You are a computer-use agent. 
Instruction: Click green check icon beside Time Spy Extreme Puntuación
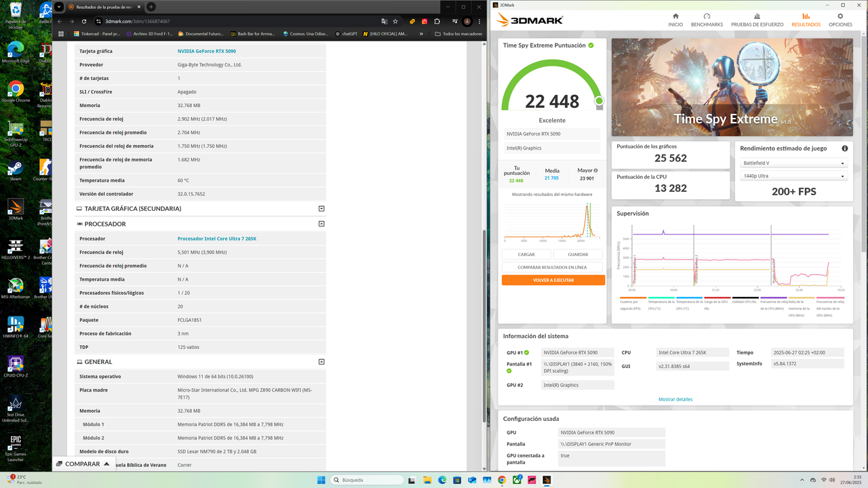pos(591,45)
